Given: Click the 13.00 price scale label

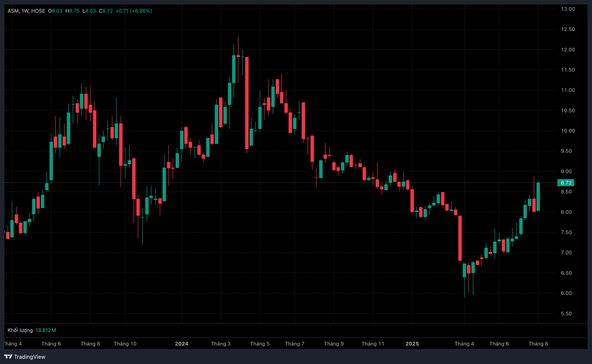Looking at the screenshot, I should 568,9.
